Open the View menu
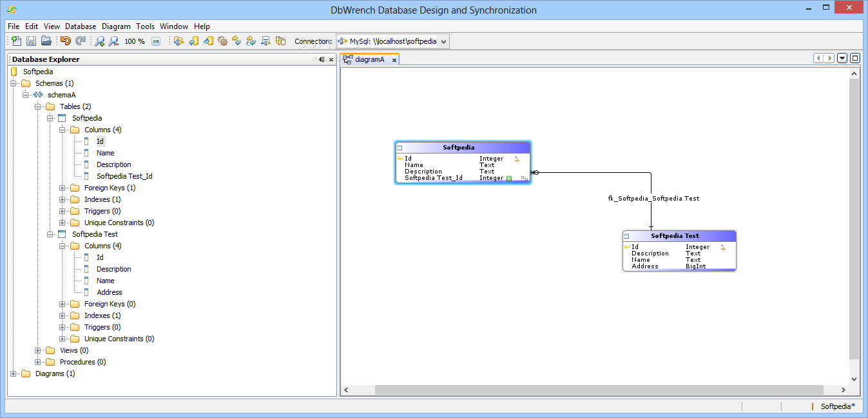This screenshot has width=868, height=418. click(x=52, y=26)
